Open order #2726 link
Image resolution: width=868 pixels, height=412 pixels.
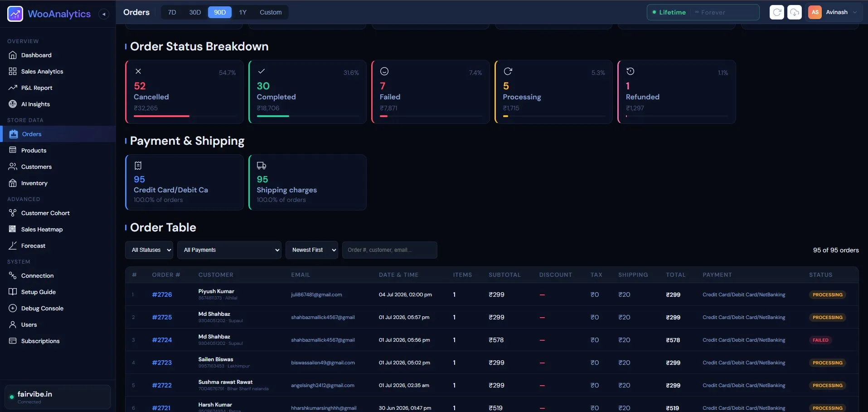coord(162,294)
